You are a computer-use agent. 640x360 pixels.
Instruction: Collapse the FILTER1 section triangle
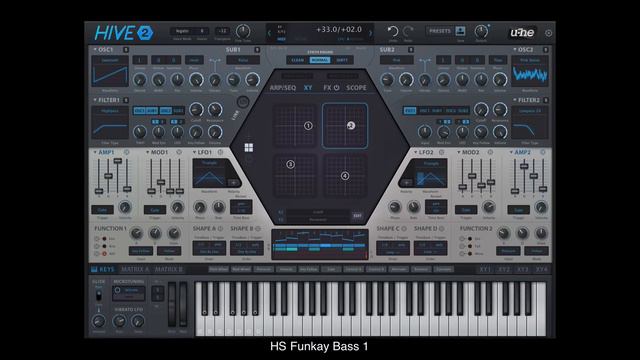coord(95,100)
